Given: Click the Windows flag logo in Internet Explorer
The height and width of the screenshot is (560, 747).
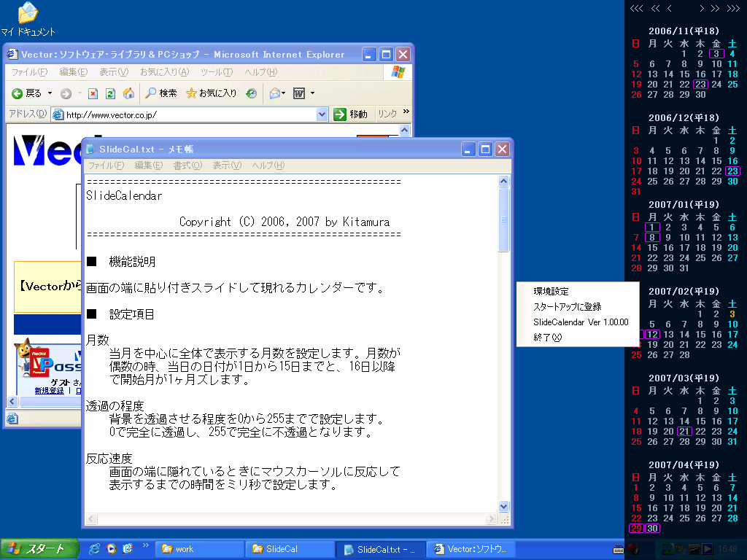Looking at the screenshot, I should [x=398, y=72].
